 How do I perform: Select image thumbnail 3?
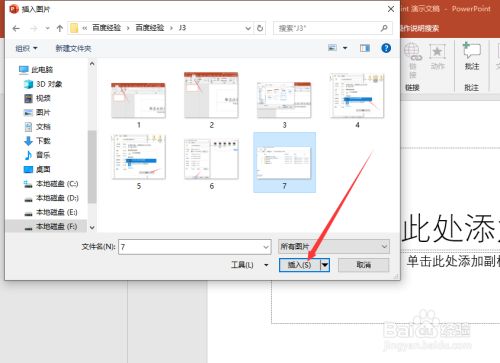(284, 100)
